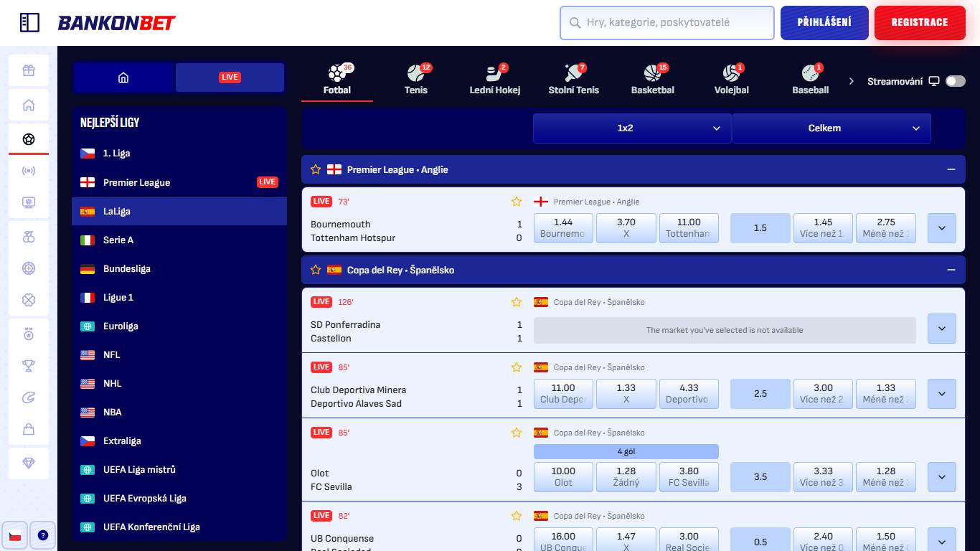Open 1. Liga in best leagues

click(x=179, y=154)
